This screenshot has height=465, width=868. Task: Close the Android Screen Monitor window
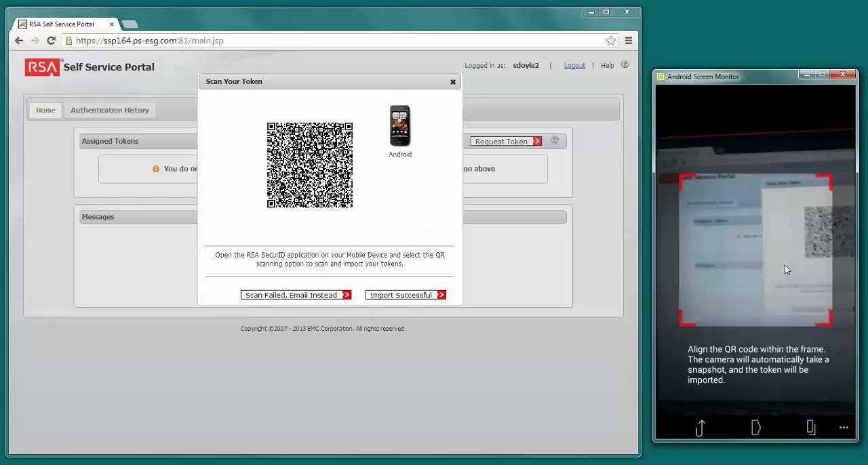tap(844, 74)
